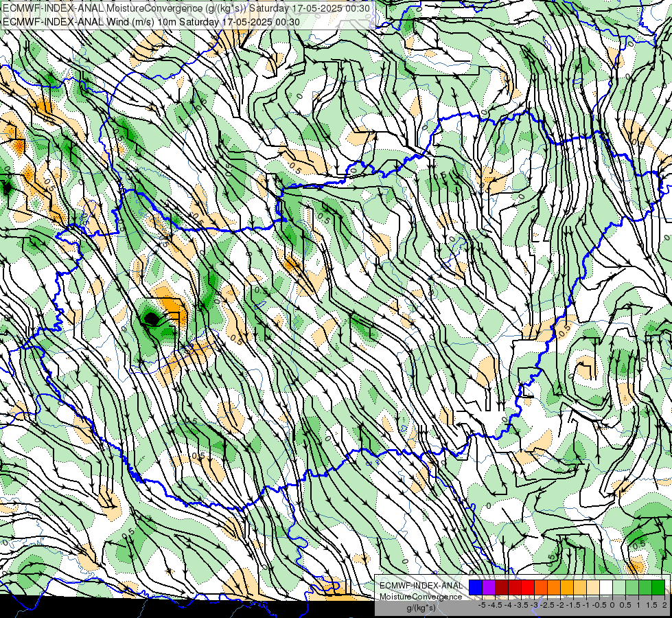Click the legend scale value 1.5

(x=651, y=605)
